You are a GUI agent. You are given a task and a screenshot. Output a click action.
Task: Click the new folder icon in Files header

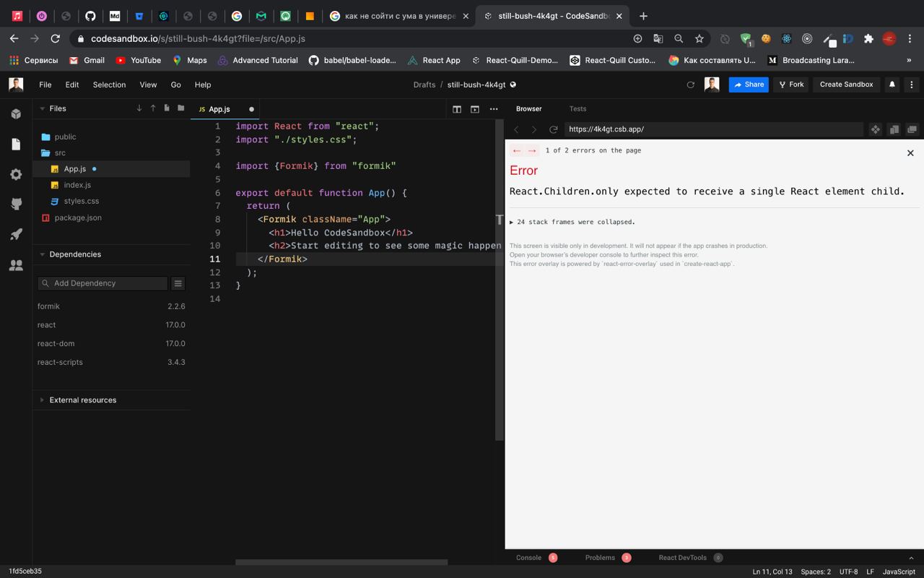coord(180,108)
